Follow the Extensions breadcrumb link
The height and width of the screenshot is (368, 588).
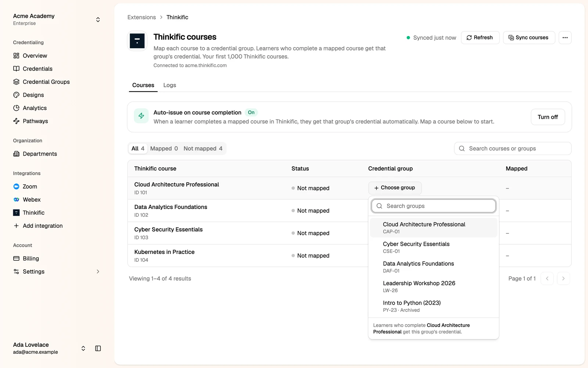tap(141, 17)
